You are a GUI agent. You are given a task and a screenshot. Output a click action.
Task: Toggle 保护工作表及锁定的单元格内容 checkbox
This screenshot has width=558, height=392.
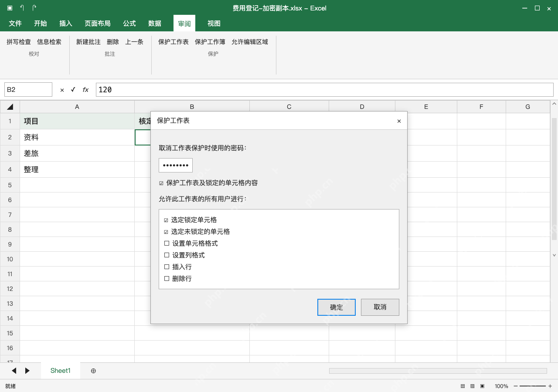(x=161, y=183)
